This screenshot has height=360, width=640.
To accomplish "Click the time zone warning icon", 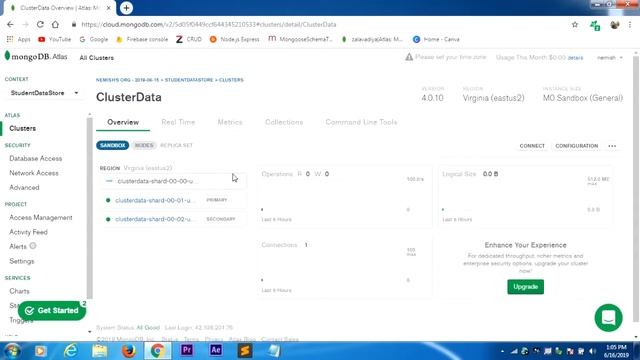I will tap(409, 57).
